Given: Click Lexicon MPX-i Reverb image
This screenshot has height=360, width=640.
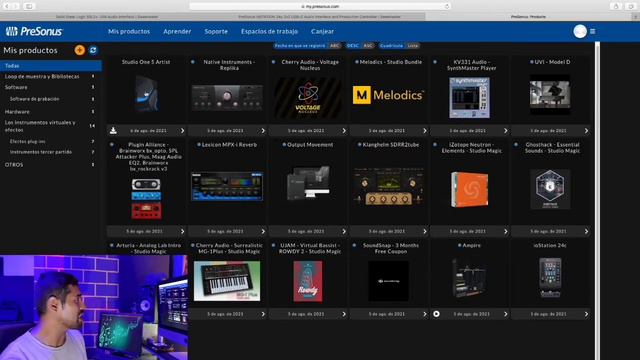Looking at the screenshot, I should point(227,187).
